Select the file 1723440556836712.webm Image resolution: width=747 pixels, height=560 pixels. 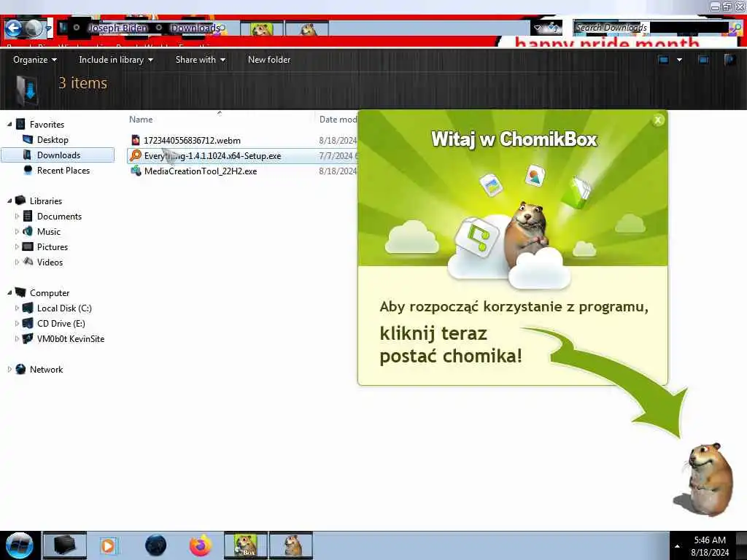tap(192, 141)
